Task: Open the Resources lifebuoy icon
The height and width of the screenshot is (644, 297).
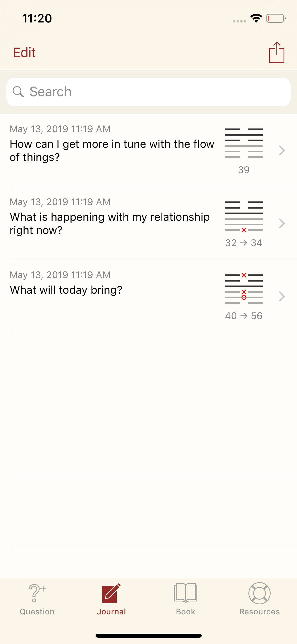Action: click(260, 593)
